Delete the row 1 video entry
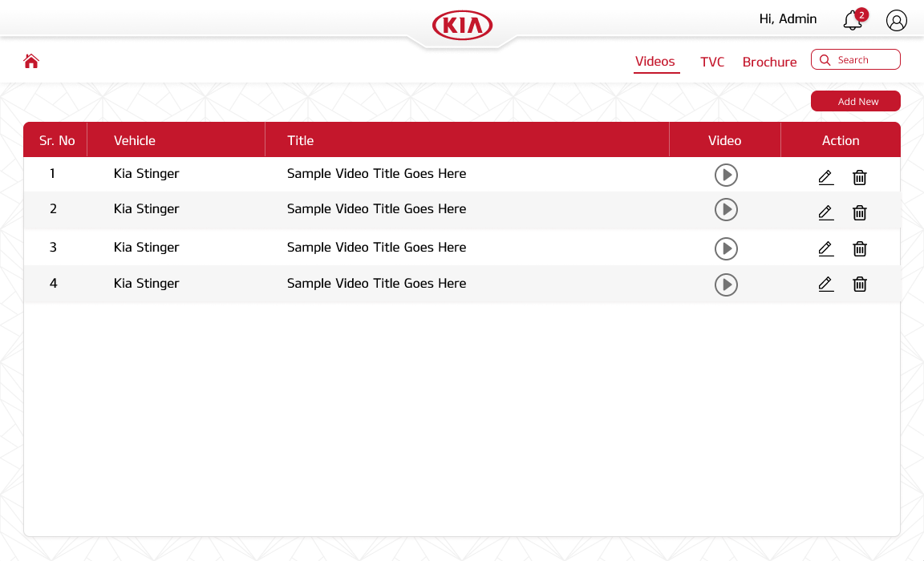 pyautogui.click(x=859, y=177)
